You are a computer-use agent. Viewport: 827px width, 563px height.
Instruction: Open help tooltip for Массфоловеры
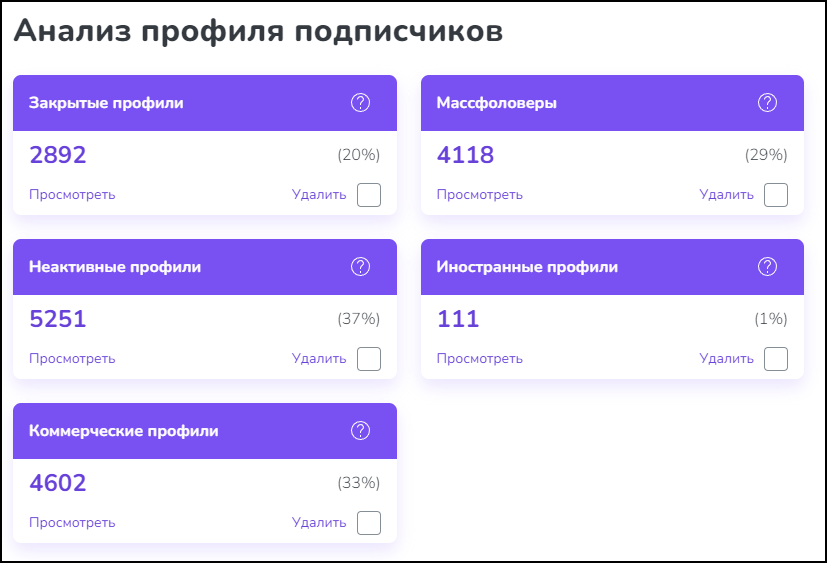point(767,102)
